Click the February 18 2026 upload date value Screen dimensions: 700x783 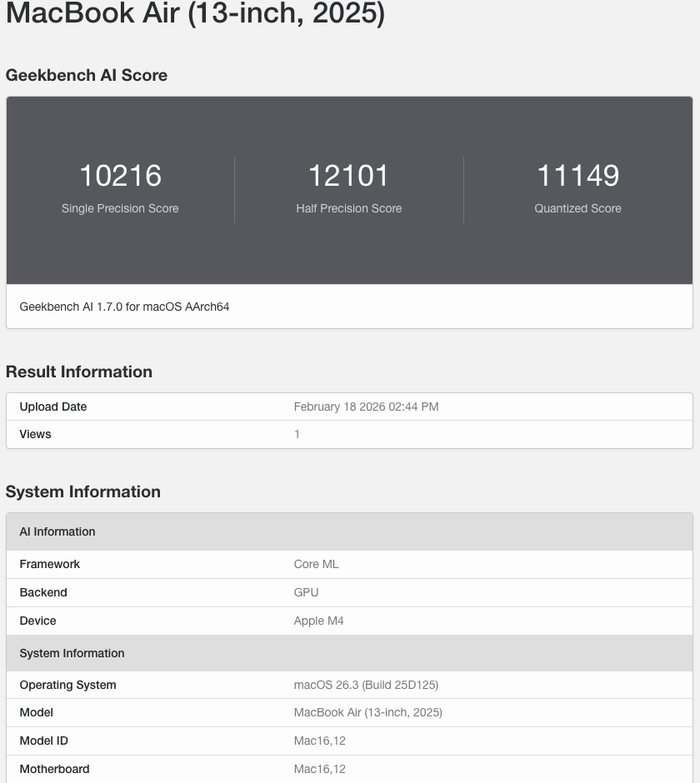point(366,406)
